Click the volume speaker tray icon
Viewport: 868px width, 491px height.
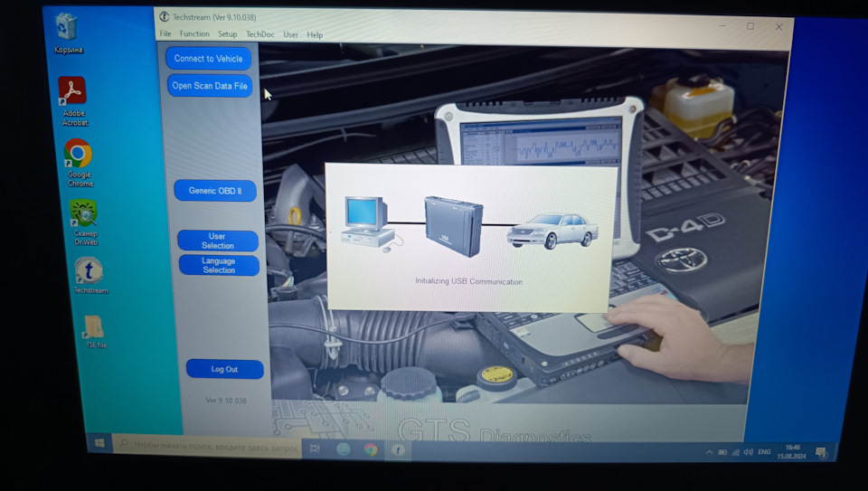tap(749, 452)
